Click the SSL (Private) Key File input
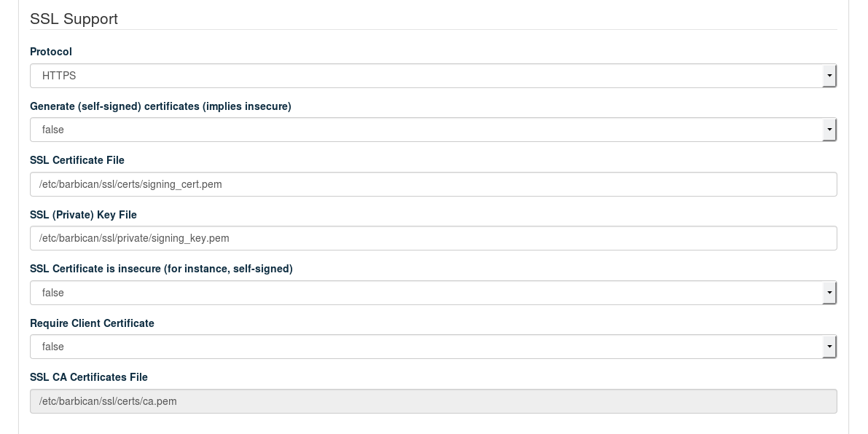The height and width of the screenshot is (434, 868). [x=433, y=238]
